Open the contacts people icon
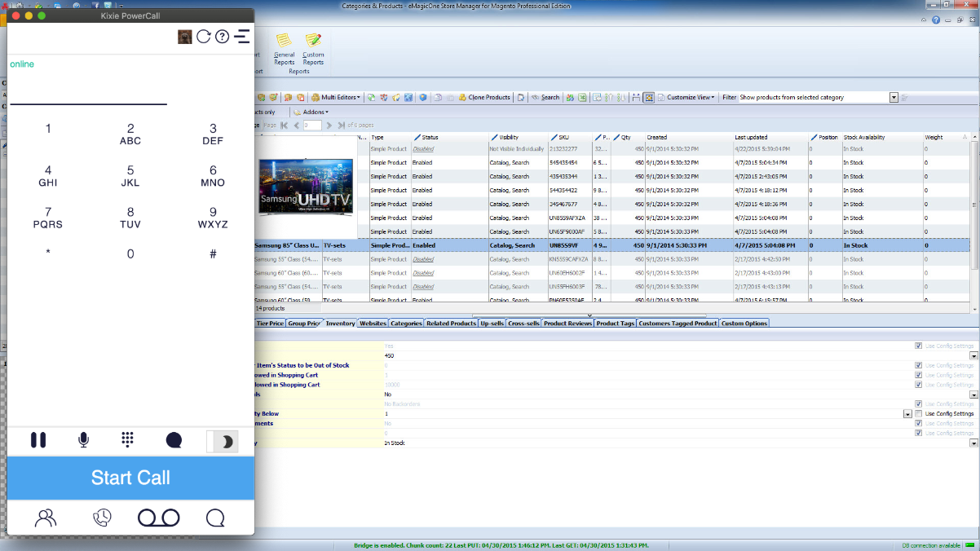 [46, 518]
